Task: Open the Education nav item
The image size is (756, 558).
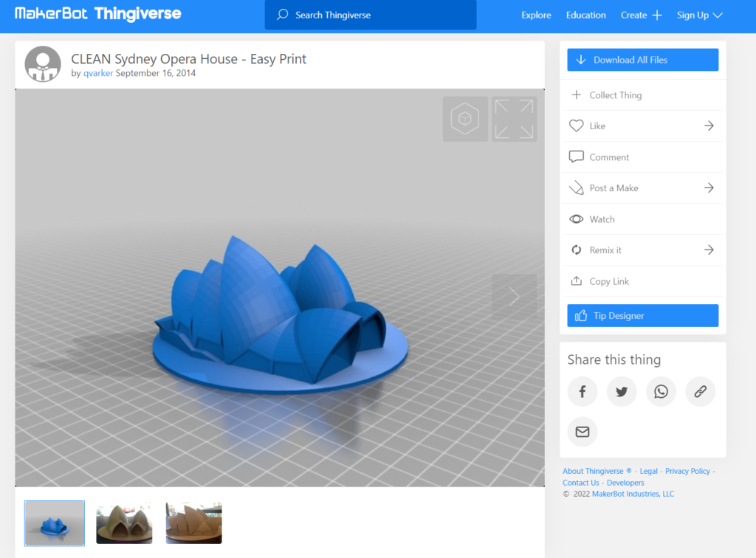Action: click(x=585, y=15)
